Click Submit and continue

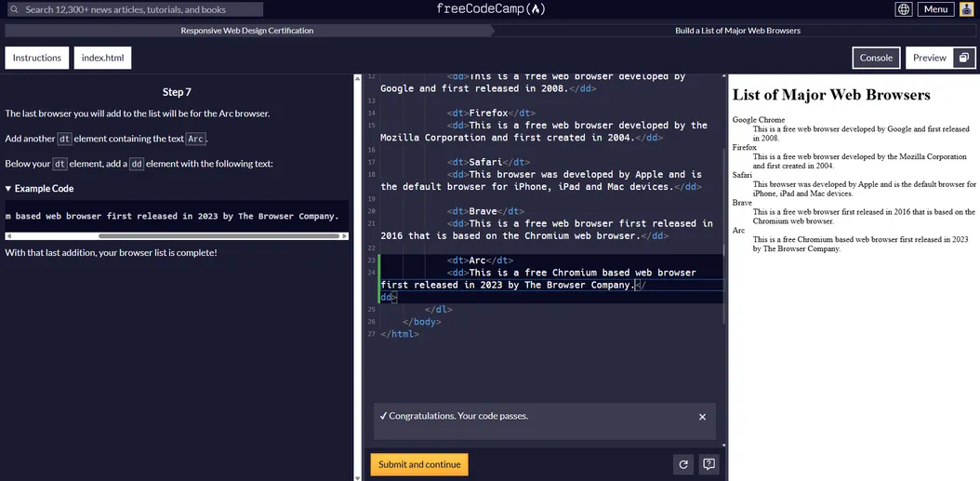tap(419, 464)
